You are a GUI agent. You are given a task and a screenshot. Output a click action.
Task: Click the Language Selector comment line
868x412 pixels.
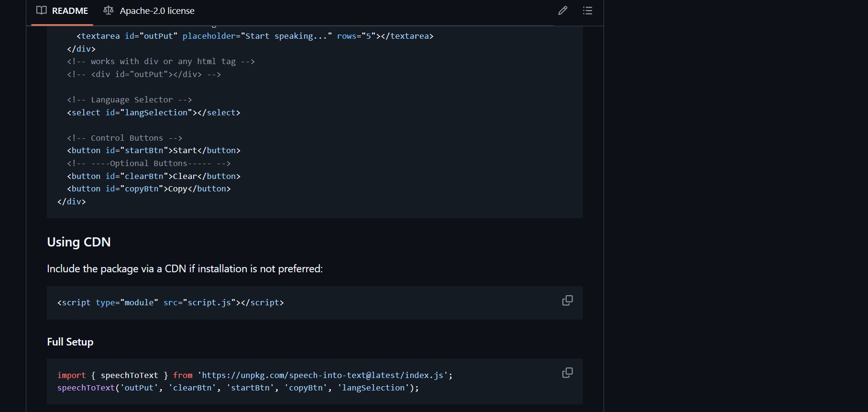[129, 100]
